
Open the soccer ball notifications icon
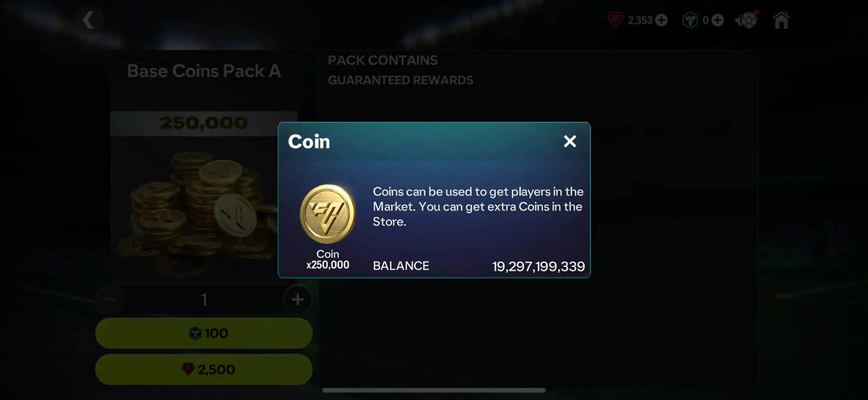[x=747, y=19]
